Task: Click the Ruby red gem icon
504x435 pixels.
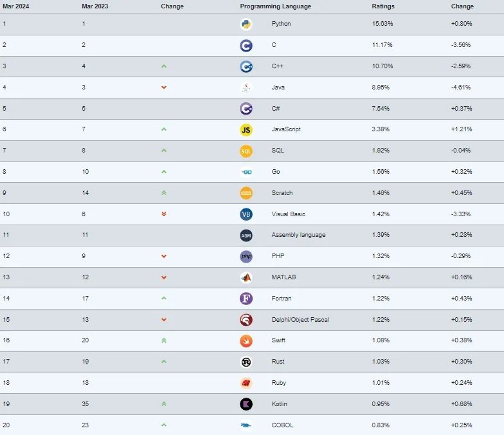Action: (246, 383)
